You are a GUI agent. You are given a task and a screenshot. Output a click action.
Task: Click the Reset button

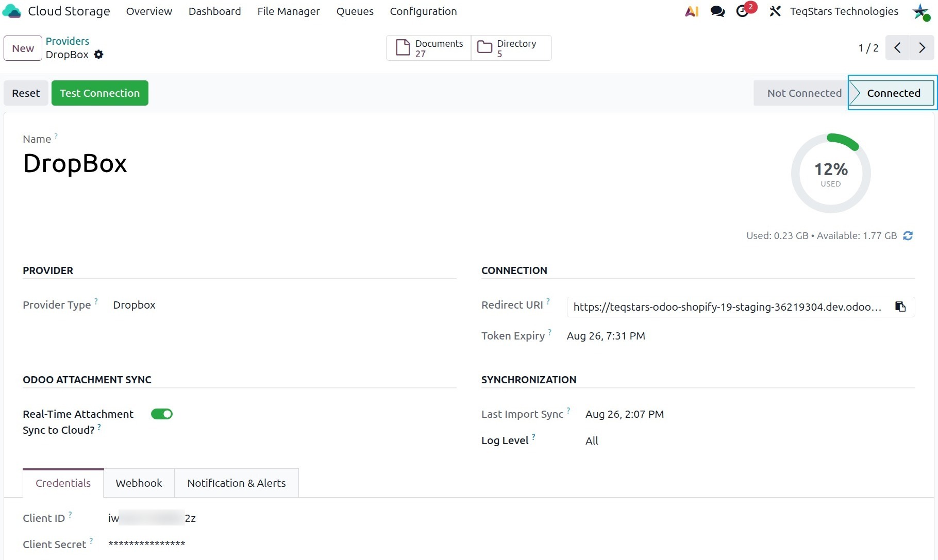(26, 93)
